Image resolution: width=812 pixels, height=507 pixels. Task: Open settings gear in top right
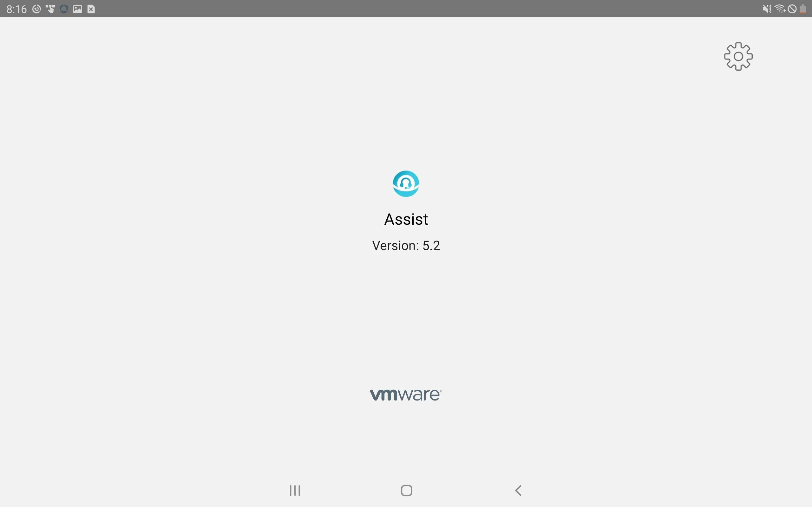tap(738, 56)
